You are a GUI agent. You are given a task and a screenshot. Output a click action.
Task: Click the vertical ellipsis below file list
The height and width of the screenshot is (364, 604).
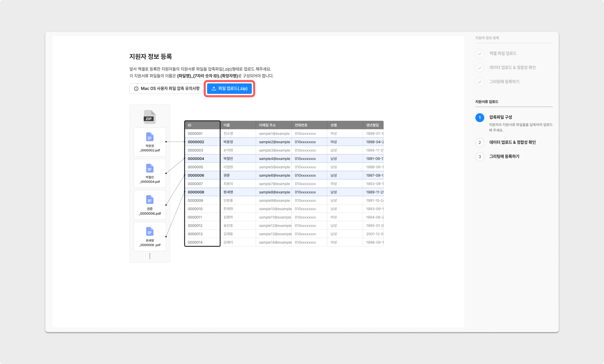(150, 256)
